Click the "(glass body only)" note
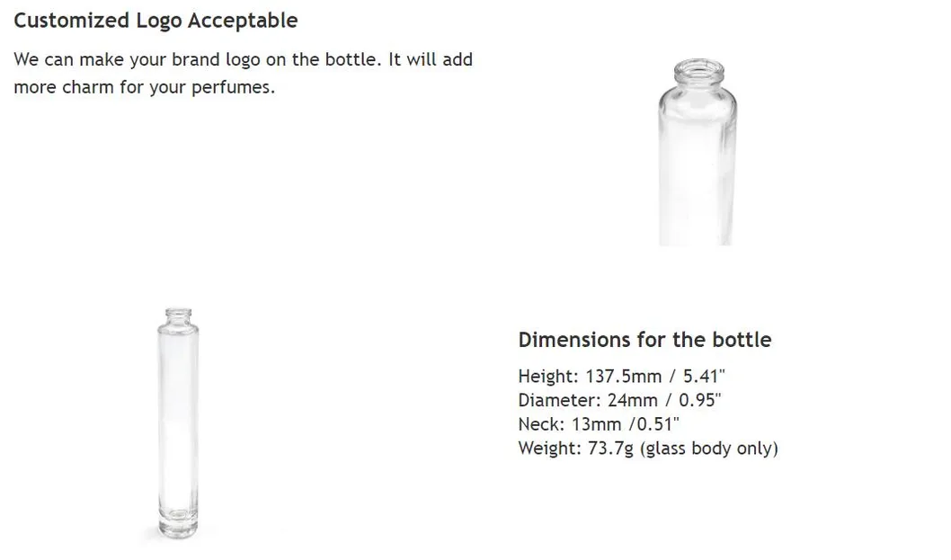This screenshot has height=560, width=951. click(x=709, y=448)
